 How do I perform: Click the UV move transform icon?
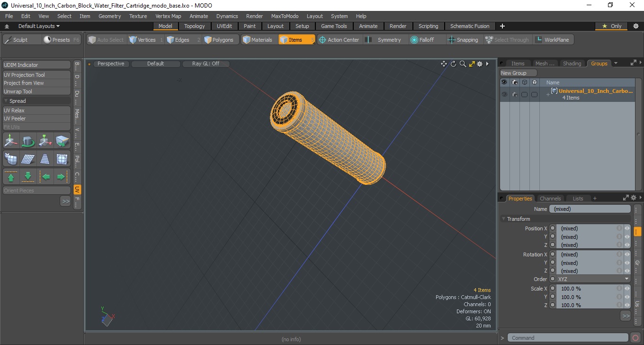pyautogui.click(x=11, y=141)
